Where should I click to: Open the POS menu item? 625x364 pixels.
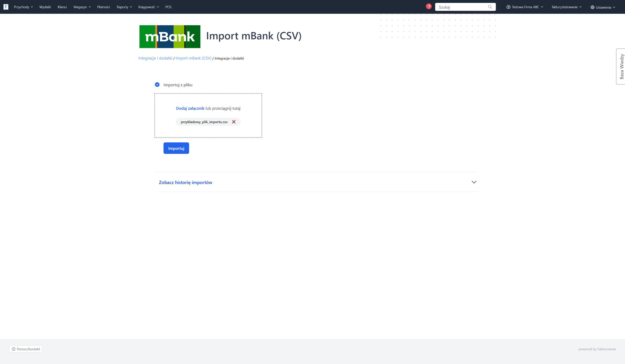pos(168,7)
